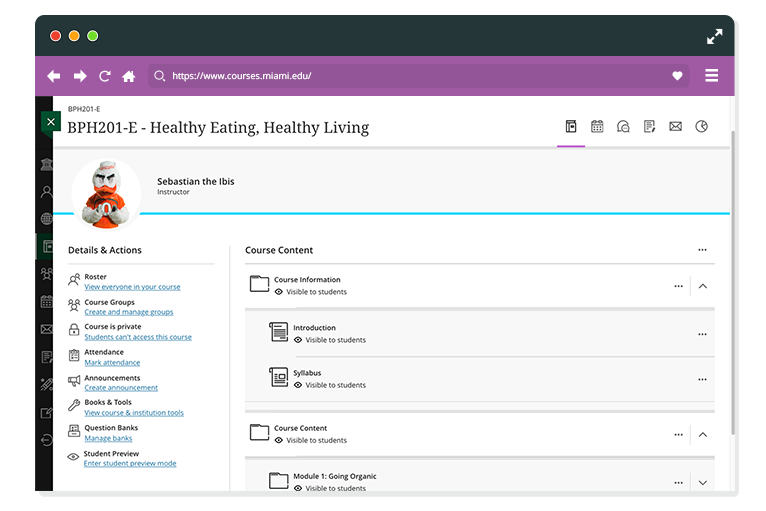Click Sebastian the Ibis profile picture

coord(106,194)
